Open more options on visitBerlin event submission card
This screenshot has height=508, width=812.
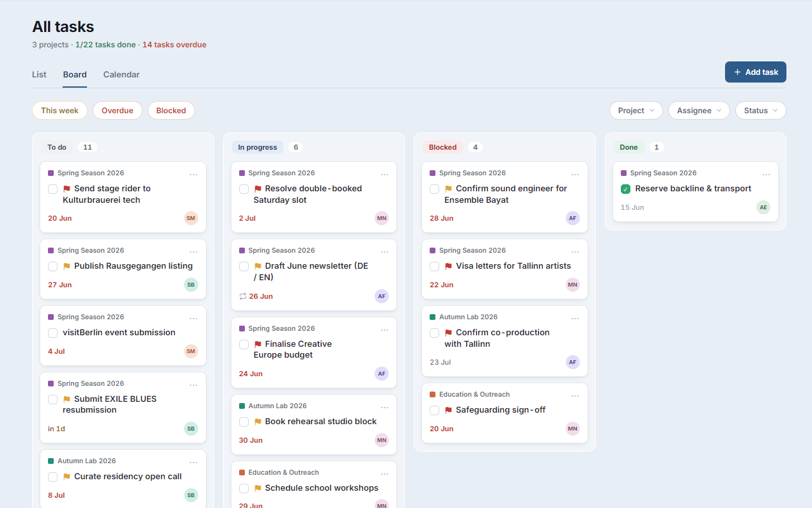pos(193,318)
